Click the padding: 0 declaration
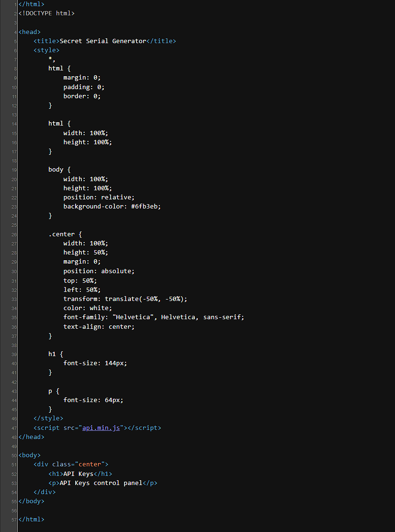Screen dimensions: 395x532 (84, 87)
